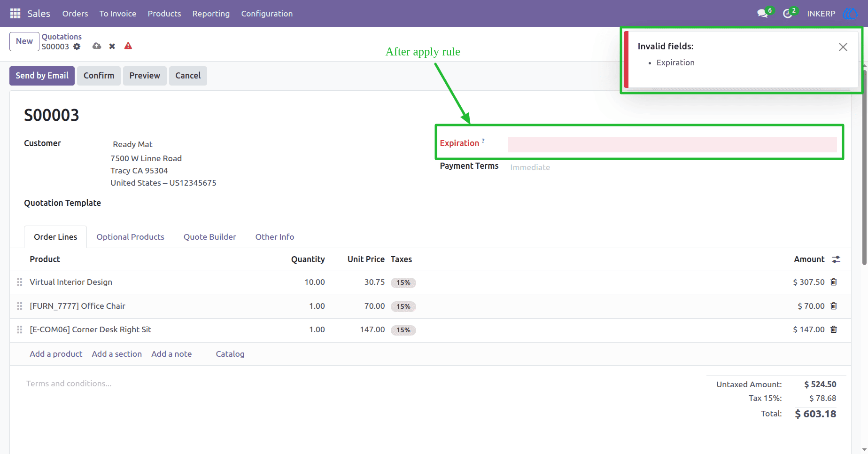This screenshot has width=868, height=454.
Task: Open the To Invoice menu
Action: coord(118,14)
